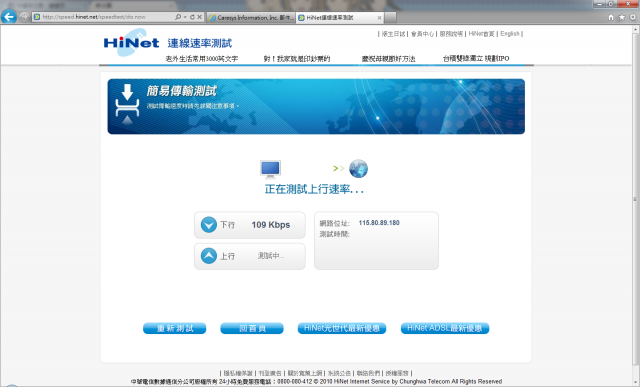Open the 系統公告 footer link
The height and width of the screenshot is (387, 640).
339,373
